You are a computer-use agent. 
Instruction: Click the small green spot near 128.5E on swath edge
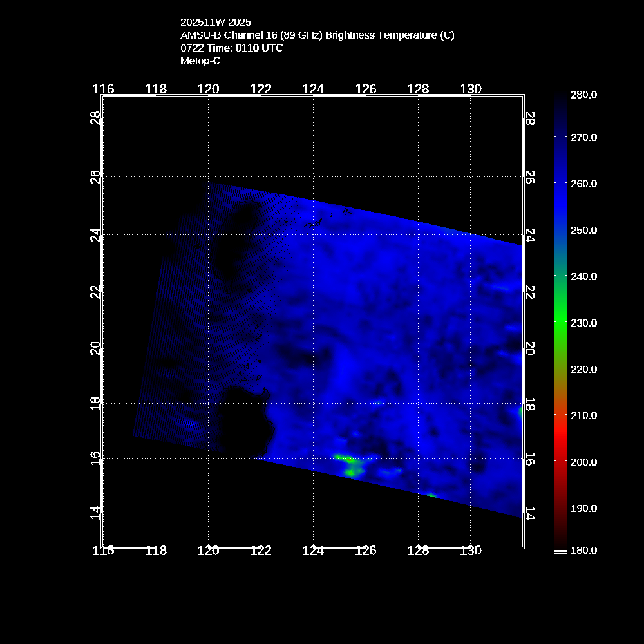(x=431, y=495)
